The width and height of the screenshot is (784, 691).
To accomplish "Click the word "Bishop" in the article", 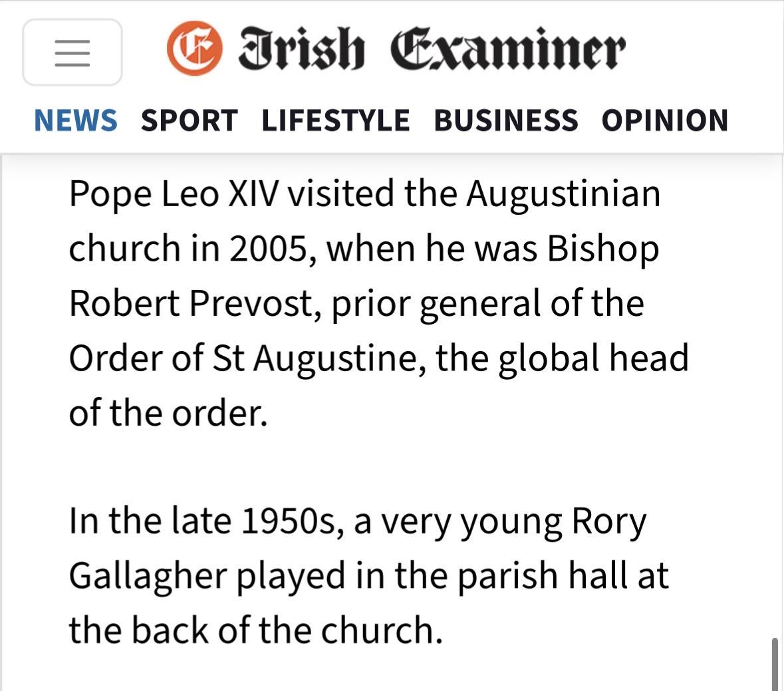I will click(x=603, y=249).
